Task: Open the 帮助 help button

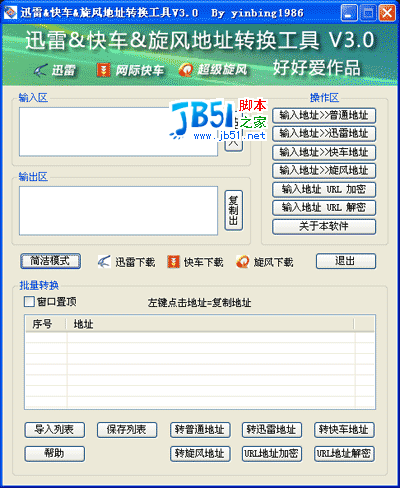Action: click(55, 454)
